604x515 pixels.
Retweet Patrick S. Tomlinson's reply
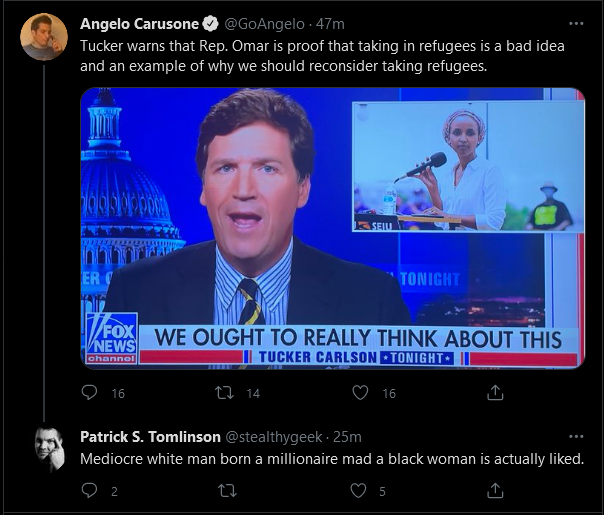227,491
